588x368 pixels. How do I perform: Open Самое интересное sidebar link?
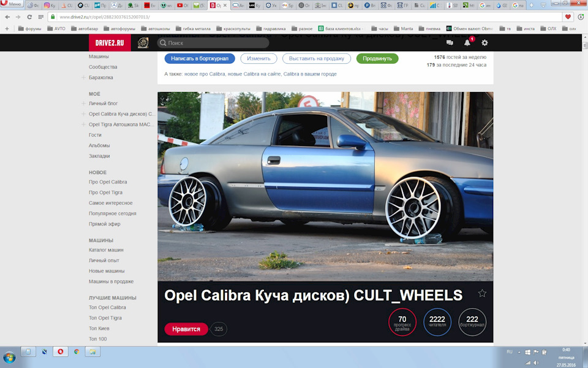pyautogui.click(x=111, y=203)
